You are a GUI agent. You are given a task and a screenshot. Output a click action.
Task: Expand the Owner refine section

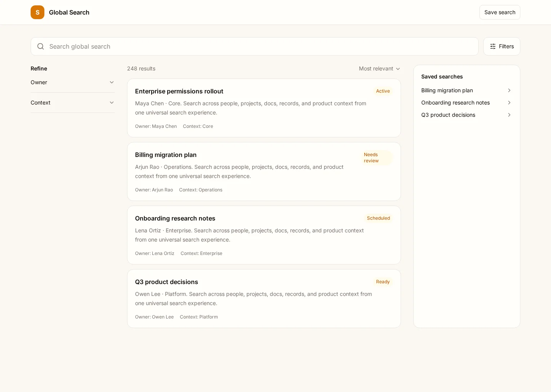click(73, 82)
